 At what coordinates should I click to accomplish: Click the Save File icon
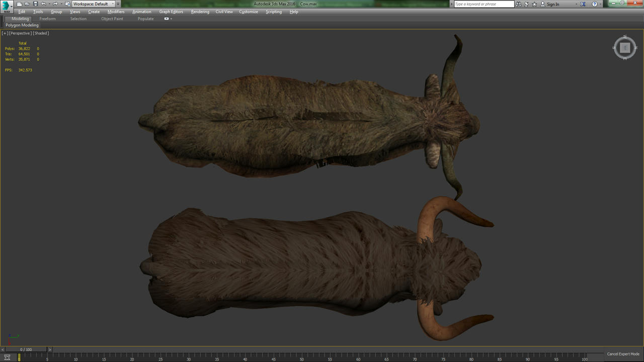point(35,4)
